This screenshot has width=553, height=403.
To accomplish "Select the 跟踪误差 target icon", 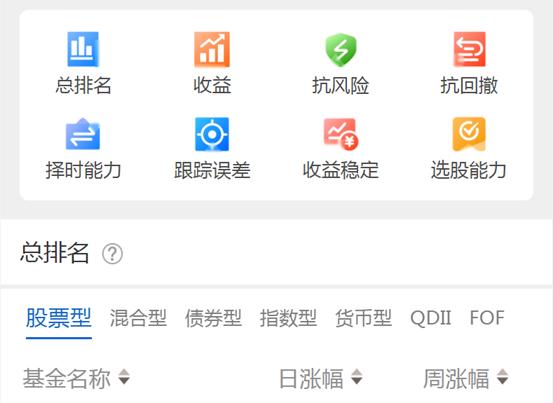I will tap(212, 134).
